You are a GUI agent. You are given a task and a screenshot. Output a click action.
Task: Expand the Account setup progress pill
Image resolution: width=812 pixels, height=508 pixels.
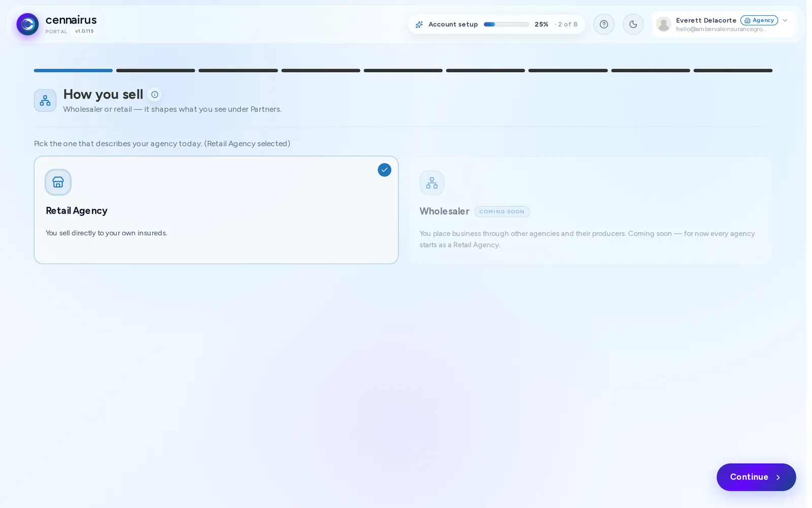[496, 24]
